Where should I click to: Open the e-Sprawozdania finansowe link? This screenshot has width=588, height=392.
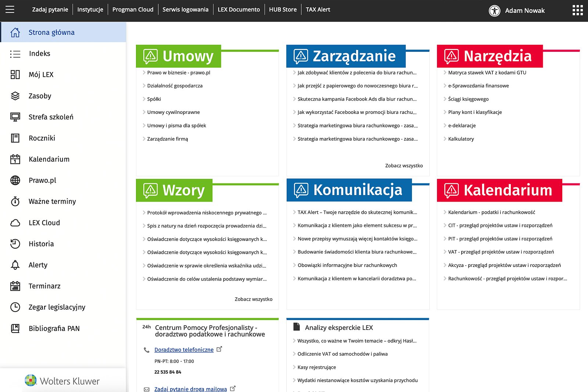(x=478, y=86)
